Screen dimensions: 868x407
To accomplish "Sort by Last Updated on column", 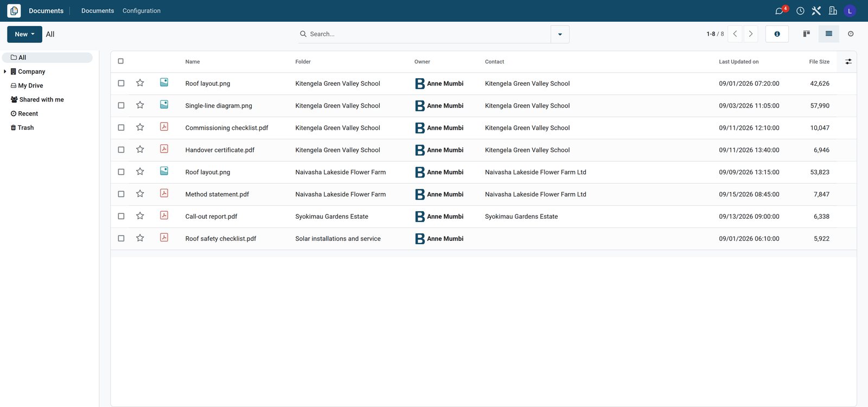I will [x=739, y=62].
